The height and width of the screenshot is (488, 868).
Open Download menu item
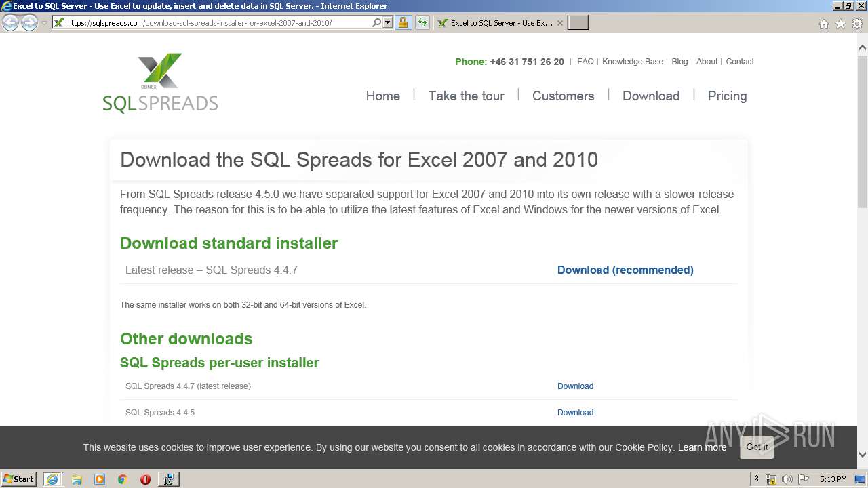coord(651,96)
